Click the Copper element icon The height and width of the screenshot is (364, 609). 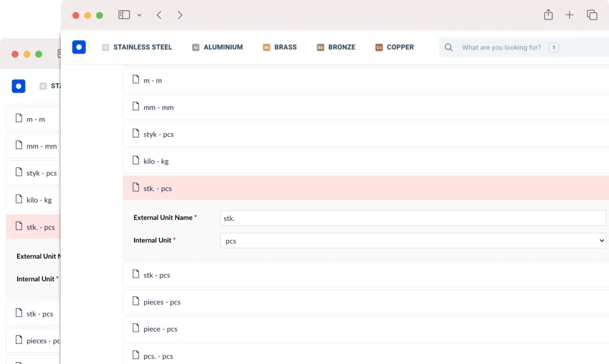point(380,47)
